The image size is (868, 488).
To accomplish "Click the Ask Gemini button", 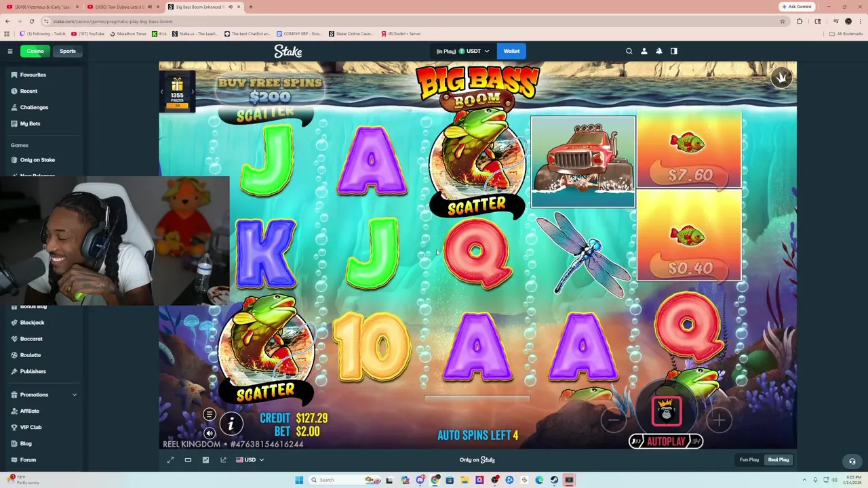I will (796, 7).
